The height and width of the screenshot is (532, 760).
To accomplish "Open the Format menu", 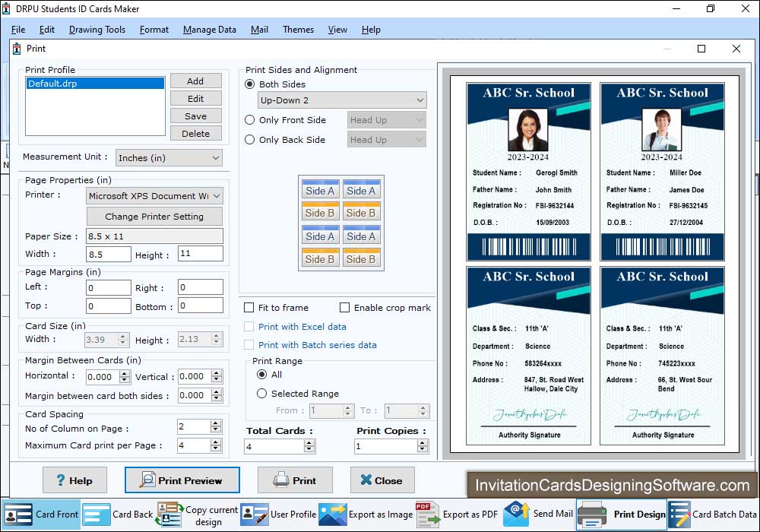I will coord(154,30).
